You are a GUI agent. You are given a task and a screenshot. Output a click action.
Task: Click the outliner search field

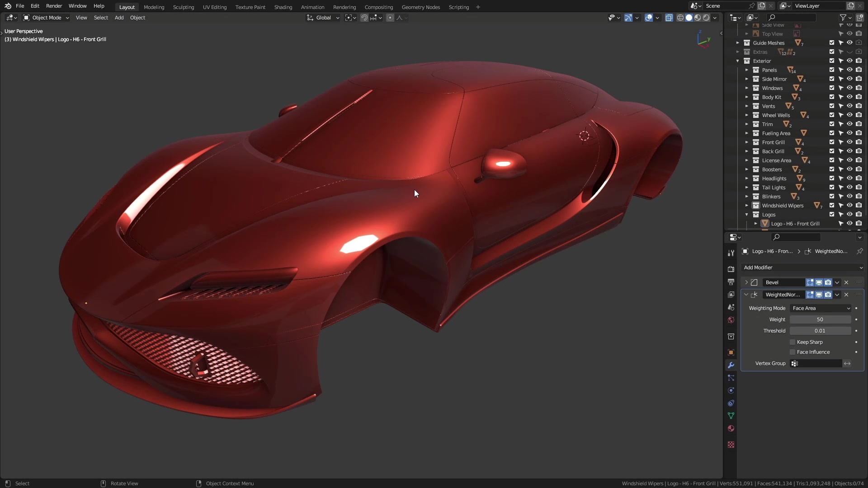[x=791, y=18]
